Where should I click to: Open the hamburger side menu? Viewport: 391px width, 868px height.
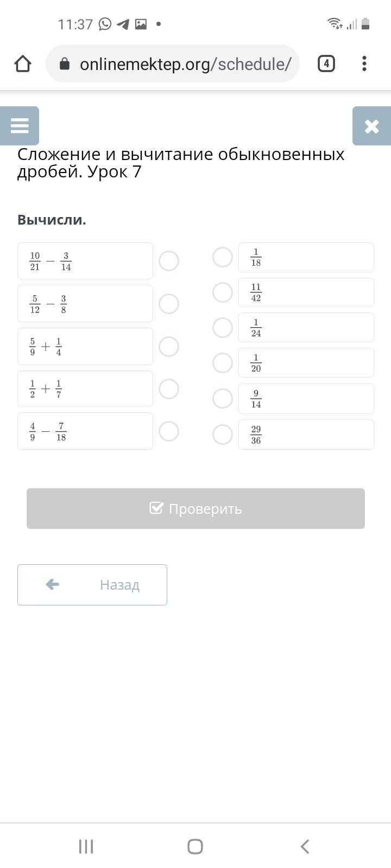(20, 126)
